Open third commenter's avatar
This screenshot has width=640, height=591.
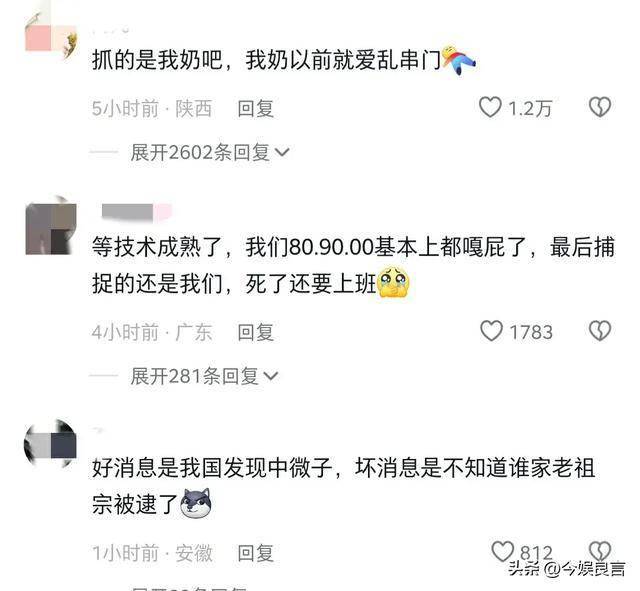click(50, 443)
